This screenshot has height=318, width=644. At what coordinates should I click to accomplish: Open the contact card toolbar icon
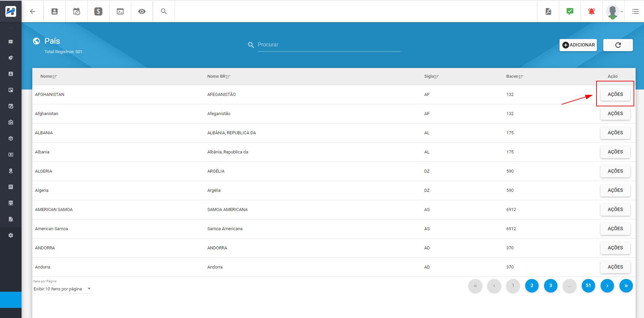tap(55, 11)
